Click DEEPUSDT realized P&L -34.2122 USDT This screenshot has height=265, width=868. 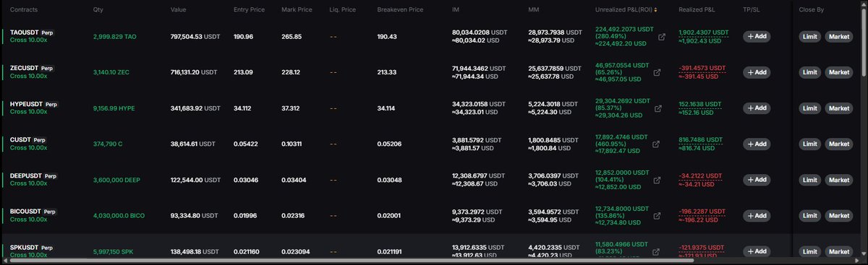(701, 175)
